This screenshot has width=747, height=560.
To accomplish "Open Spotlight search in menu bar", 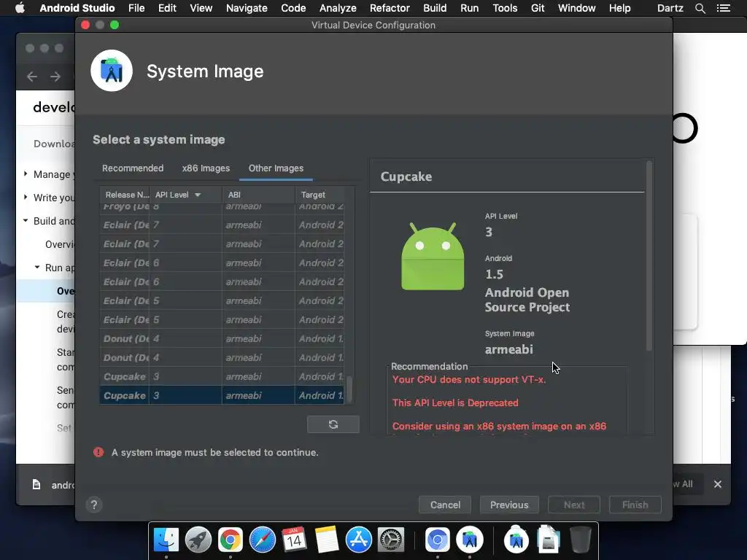I will (x=700, y=8).
